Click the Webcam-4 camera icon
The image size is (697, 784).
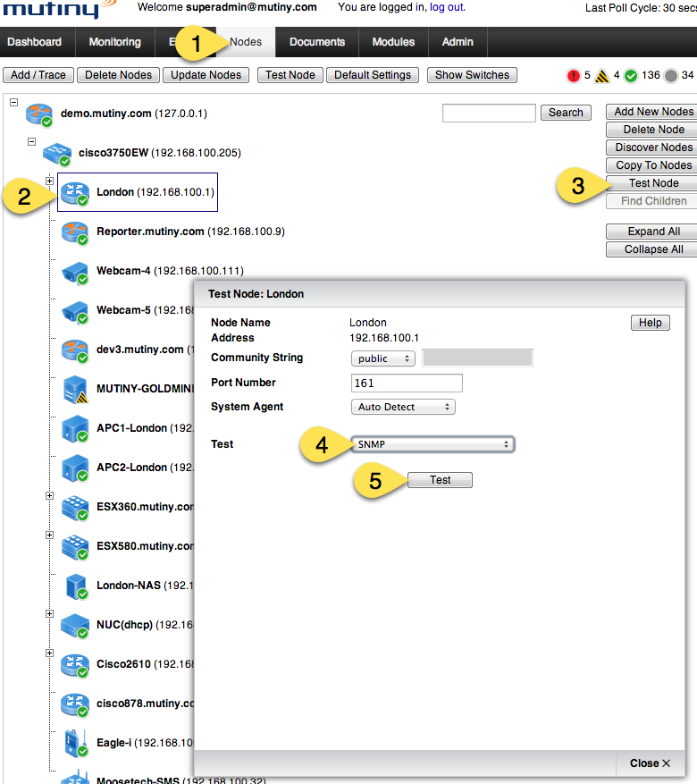[75, 271]
